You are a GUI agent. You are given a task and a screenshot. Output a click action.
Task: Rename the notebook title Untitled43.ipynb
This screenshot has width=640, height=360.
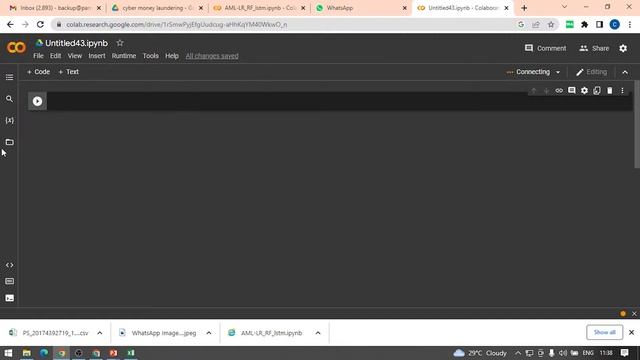(x=77, y=43)
